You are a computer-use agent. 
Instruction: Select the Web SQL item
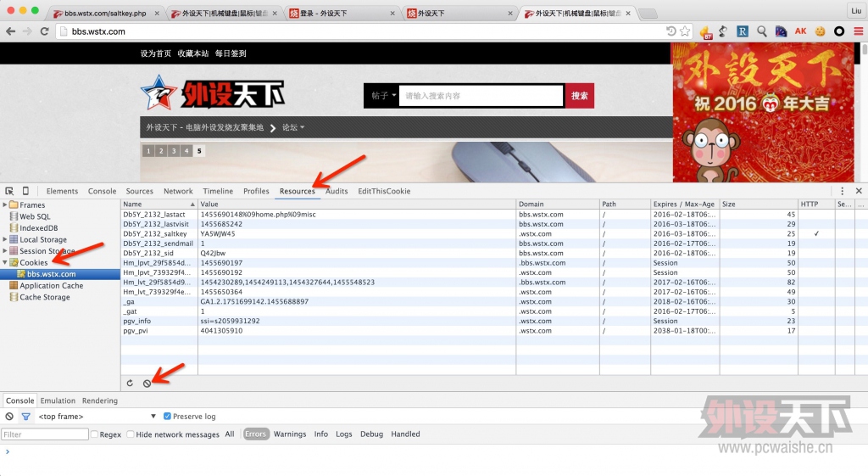point(35,216)
